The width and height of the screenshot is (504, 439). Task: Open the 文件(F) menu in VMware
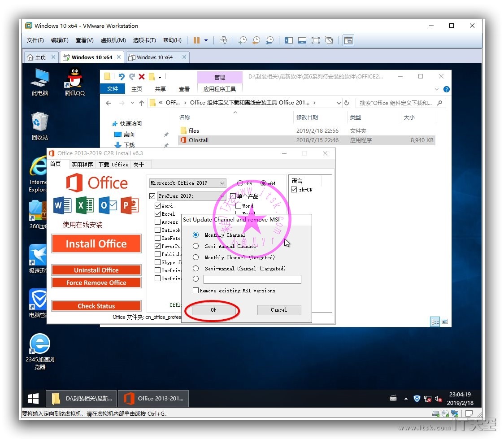(35, 40)
